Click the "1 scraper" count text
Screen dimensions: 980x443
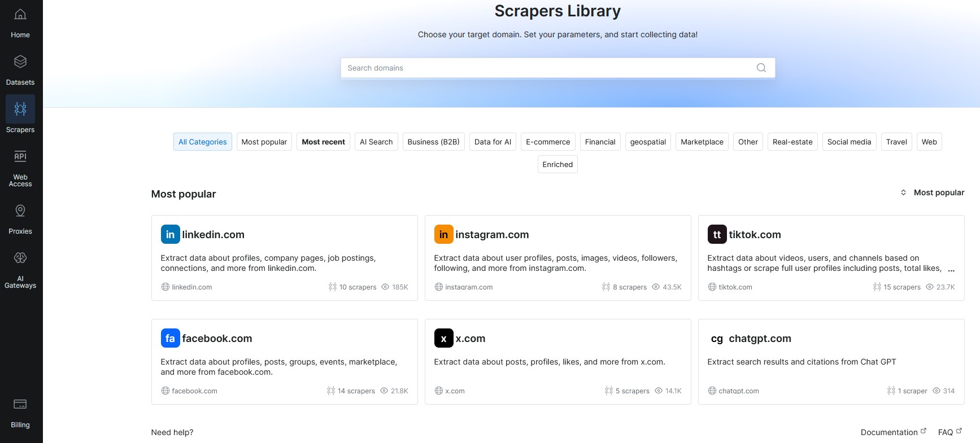pyautogui.click(x=913, y=391)
